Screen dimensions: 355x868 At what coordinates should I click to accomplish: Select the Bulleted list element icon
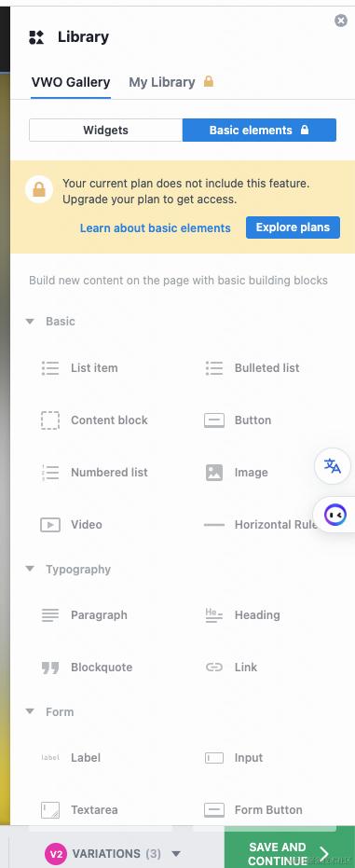(x=214, y=368)
